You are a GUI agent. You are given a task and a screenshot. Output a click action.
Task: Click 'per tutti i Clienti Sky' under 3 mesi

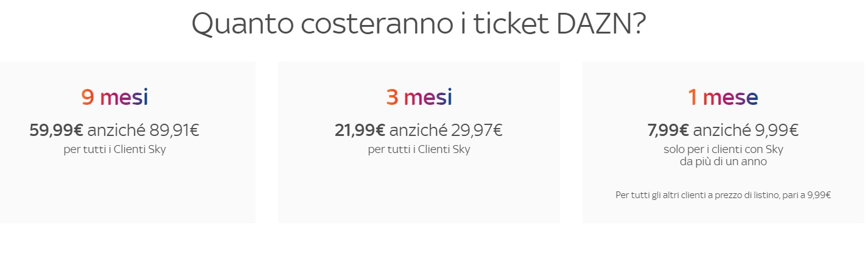pos(419,149)
